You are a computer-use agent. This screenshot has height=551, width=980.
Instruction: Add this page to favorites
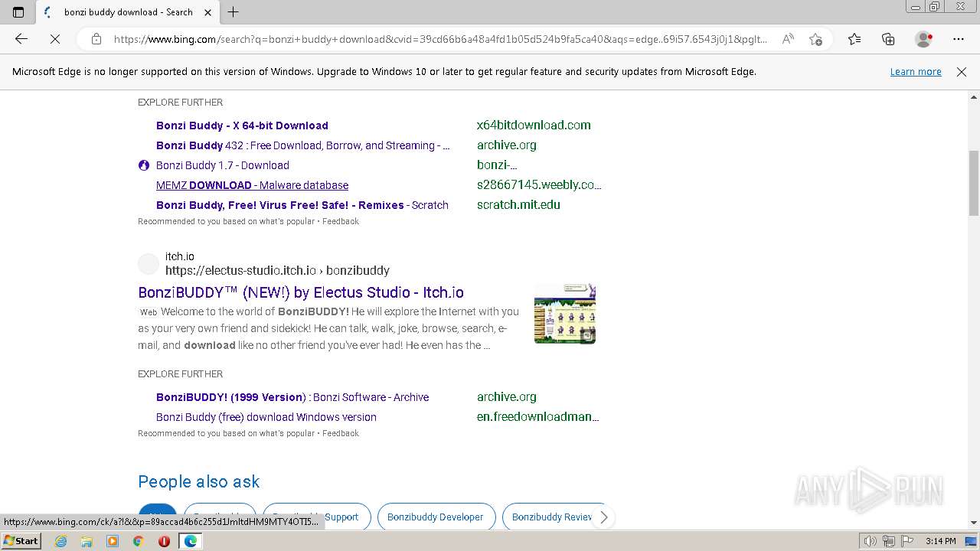pos(815,39)
